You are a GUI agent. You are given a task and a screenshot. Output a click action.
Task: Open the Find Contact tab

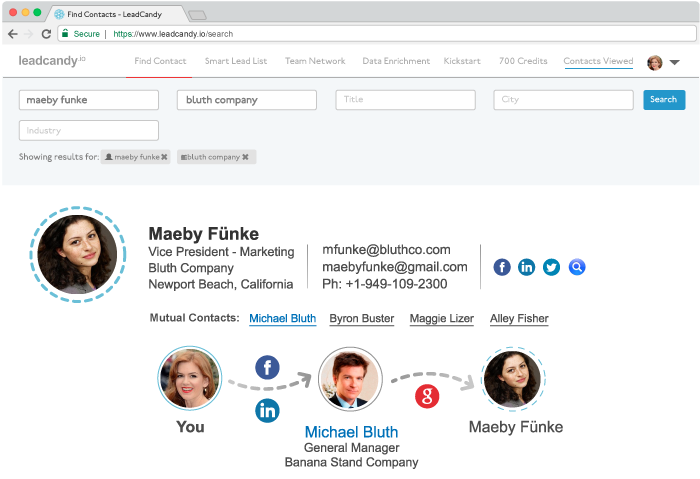coord(160,61)
